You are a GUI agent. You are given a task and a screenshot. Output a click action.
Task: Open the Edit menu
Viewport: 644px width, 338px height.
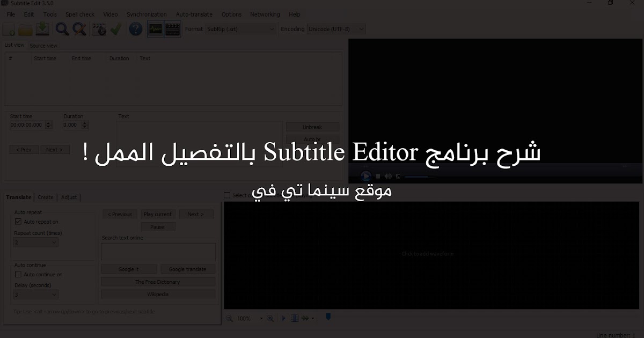(29, 14)
